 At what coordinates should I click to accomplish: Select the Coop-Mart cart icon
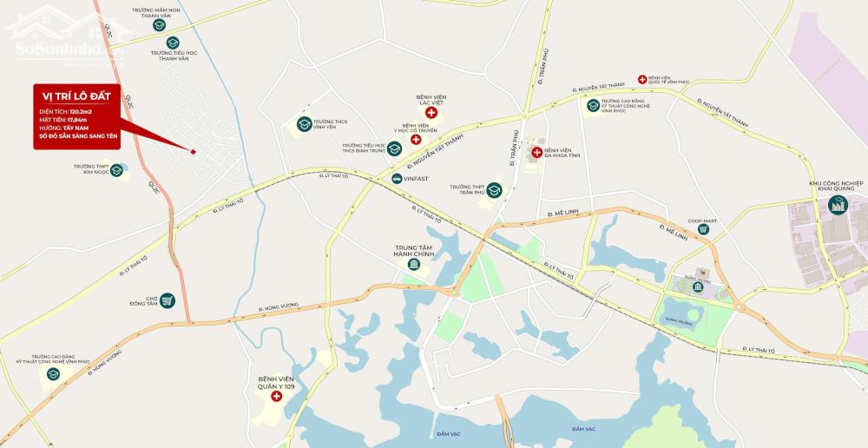tap(704, 228)
